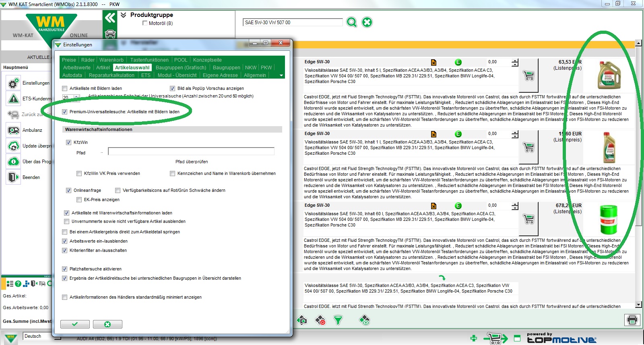This screenshot has height=345, width=644.
Task: Click the small window icon in status bar
Action: point(517,338)
